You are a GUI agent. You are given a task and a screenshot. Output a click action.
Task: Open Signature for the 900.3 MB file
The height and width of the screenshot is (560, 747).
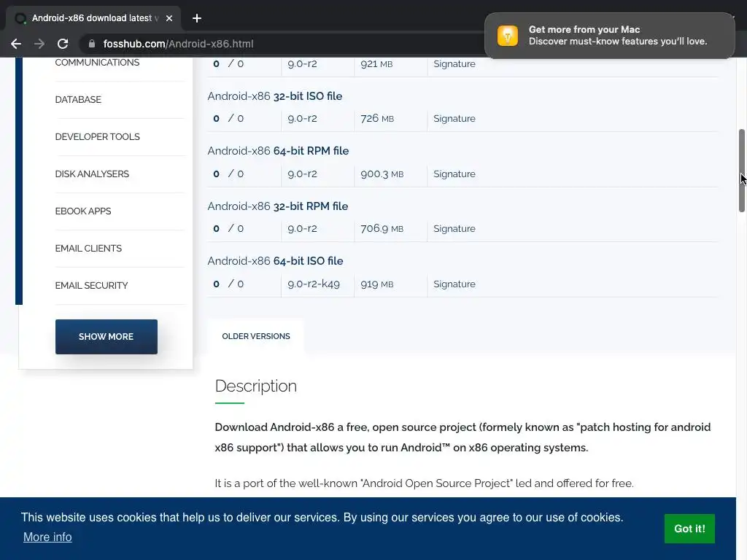(x=454, y=174)
